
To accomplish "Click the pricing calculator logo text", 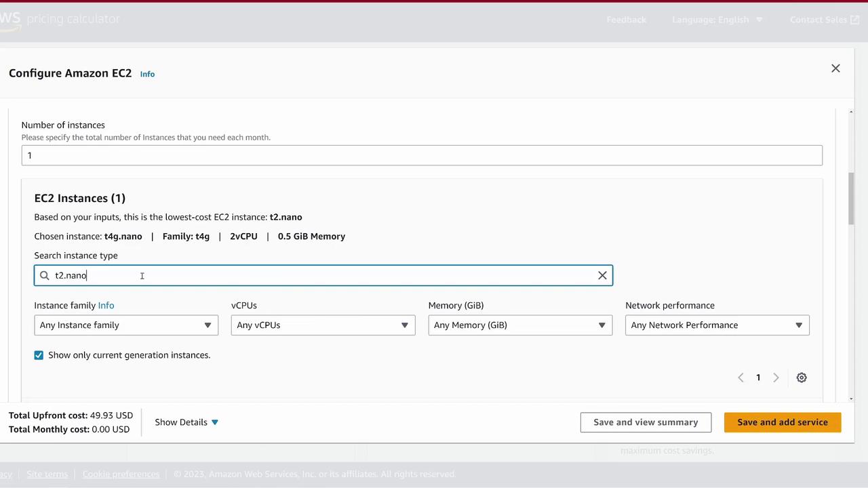I will tap(73, 19).
